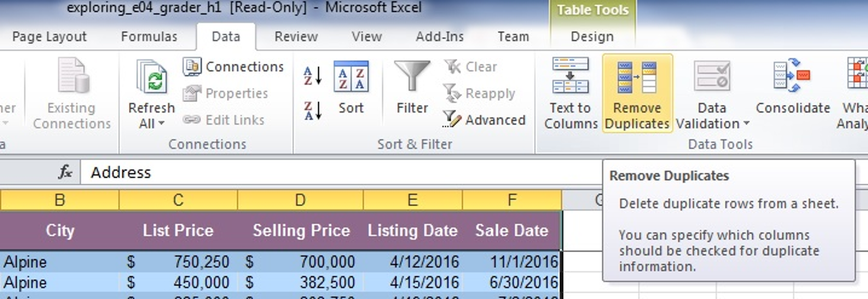Image resolution: width=868 pixels, height=299 pixels.
Task: Click the Listing Date header cell
Action: click(x=412, y=230)
